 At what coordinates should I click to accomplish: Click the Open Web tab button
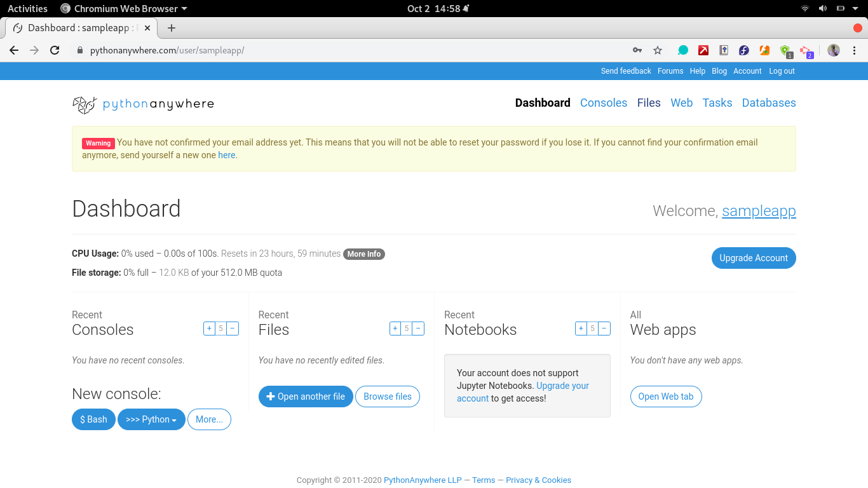point(666,396)
